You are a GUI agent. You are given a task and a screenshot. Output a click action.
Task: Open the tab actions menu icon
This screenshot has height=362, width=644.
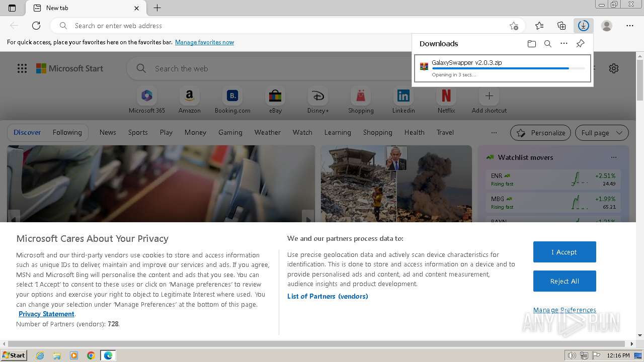(x=12, y=8)
